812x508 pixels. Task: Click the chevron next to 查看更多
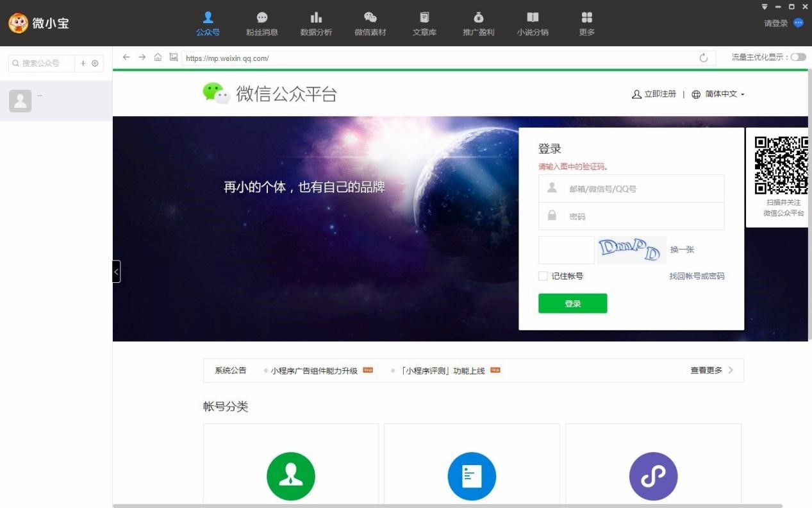coord(731,370)
